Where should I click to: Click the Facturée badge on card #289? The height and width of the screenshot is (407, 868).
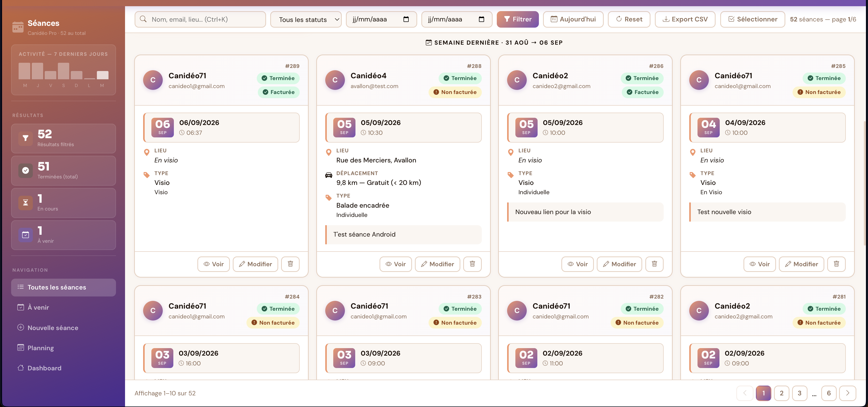tap(278, 92)
